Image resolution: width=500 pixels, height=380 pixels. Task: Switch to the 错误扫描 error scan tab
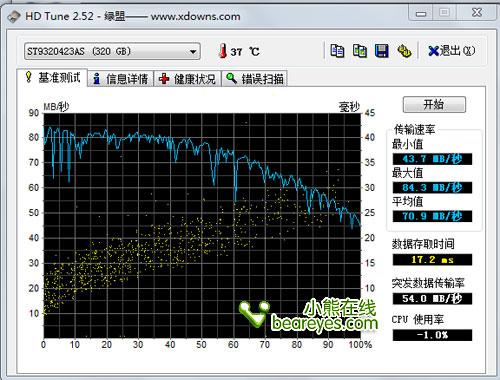[x=255, y=79]
